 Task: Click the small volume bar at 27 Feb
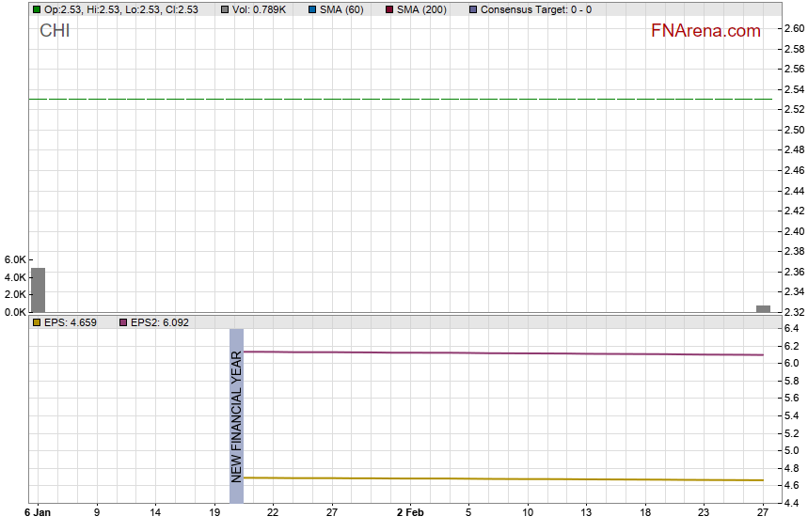pos(763,308)
